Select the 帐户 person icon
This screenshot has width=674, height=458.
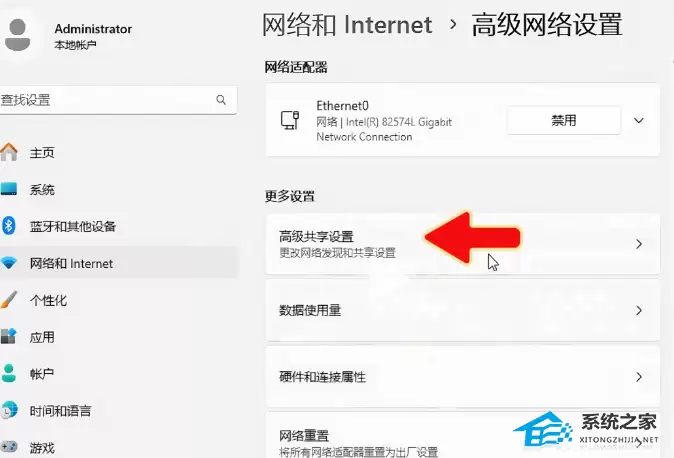(x=9, y=373)
